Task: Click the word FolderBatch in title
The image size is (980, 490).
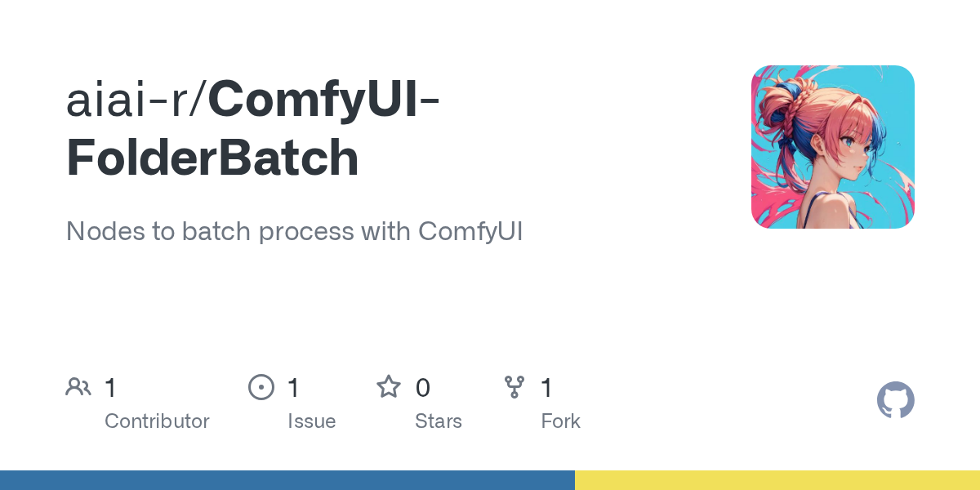Action: (212, 158)
